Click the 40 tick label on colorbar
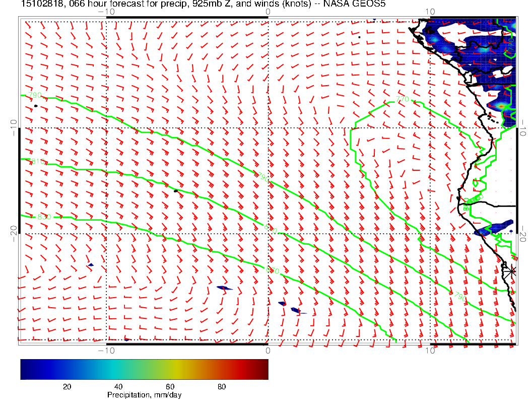The image size is (532, 411). (x=118, y=386)
